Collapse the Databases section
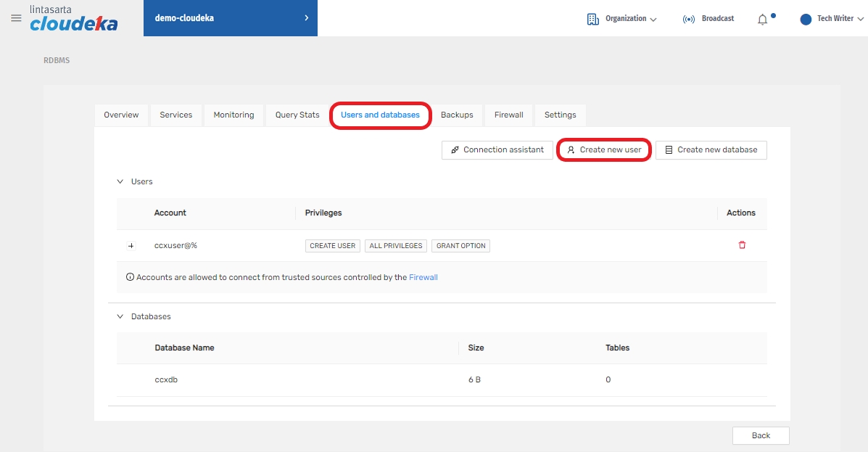Viewport: 868px width, 452px height. (120, 316)
